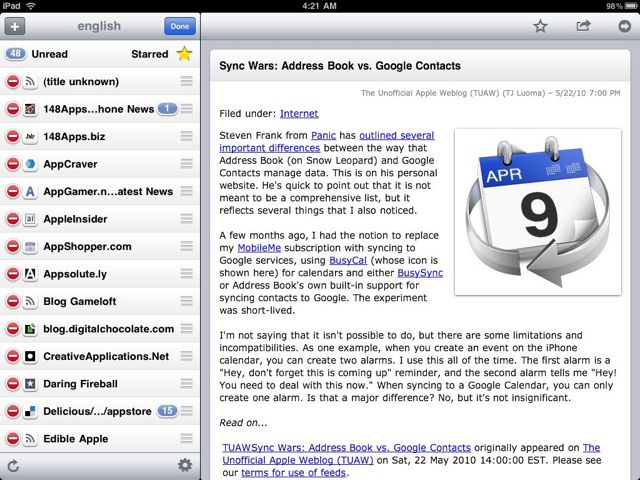Tap the plus add-feed icon
The width and height of the screenshot is (640, 480).
point(15,27)
